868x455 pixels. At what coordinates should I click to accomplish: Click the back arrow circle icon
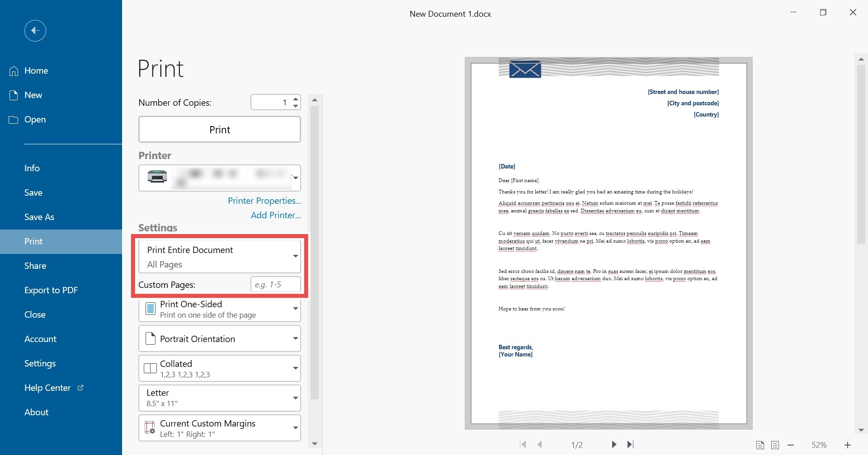(x=35, y=31)
